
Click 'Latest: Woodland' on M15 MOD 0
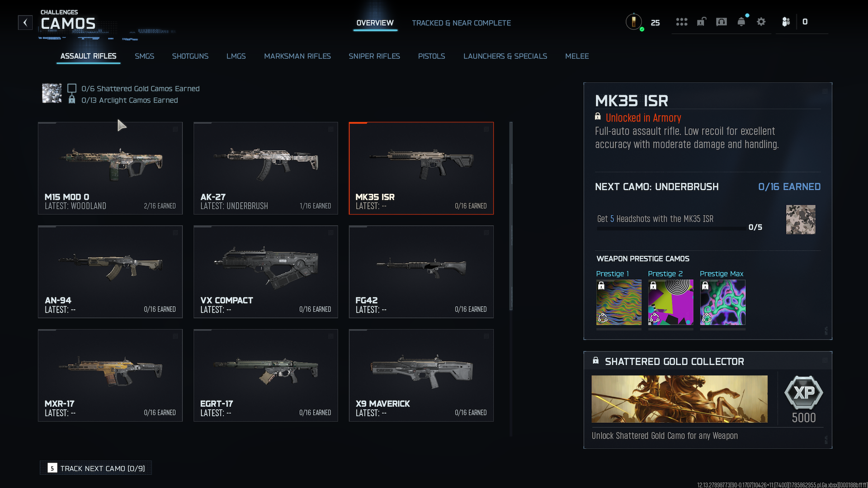point(75,206)
